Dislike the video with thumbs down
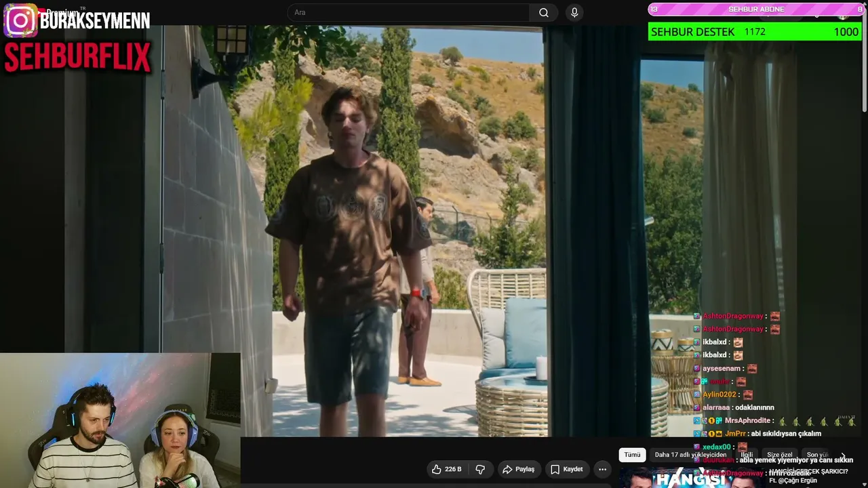The height and width of the screenshot is (488, 868). [x=480, y=469]
